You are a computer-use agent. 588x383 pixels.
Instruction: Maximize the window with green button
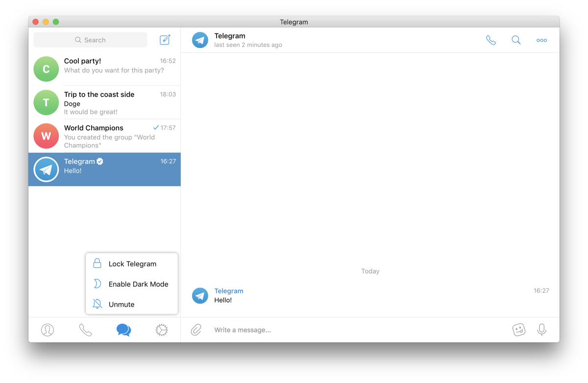(x=56, y=22)
